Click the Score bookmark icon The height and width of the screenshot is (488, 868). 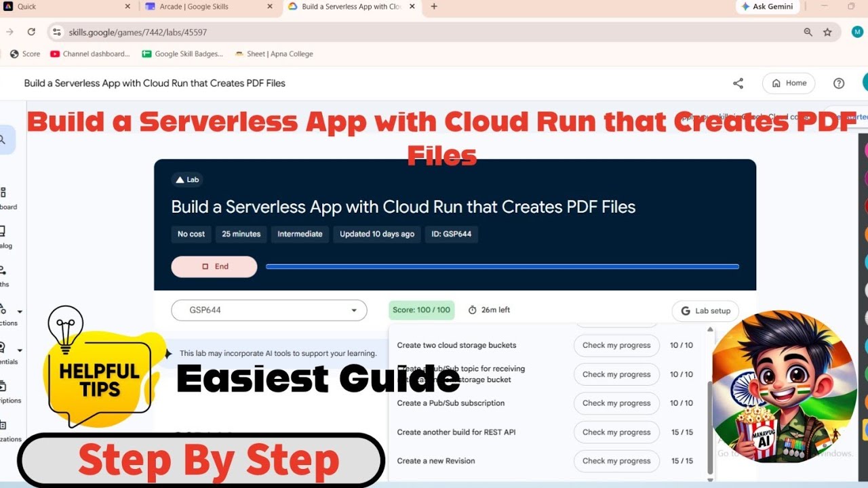point(14,54)
